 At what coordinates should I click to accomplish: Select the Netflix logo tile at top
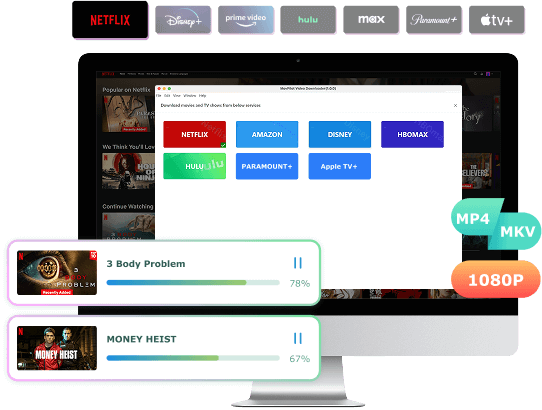click(x=110, y=20)
